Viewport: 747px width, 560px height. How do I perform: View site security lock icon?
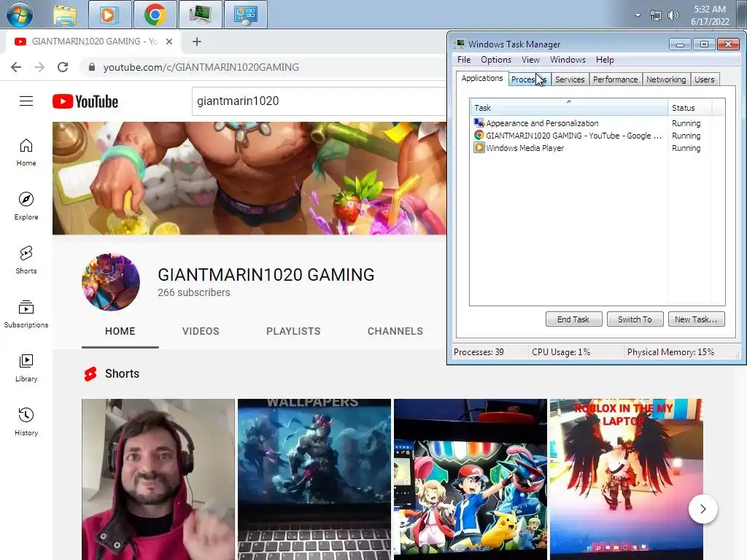tap(92, 67)
